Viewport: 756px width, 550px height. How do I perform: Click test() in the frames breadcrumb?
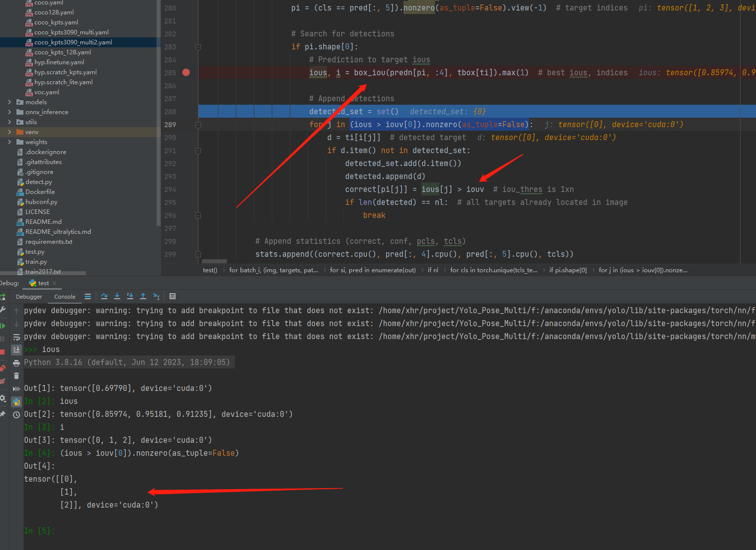[210, 270]
